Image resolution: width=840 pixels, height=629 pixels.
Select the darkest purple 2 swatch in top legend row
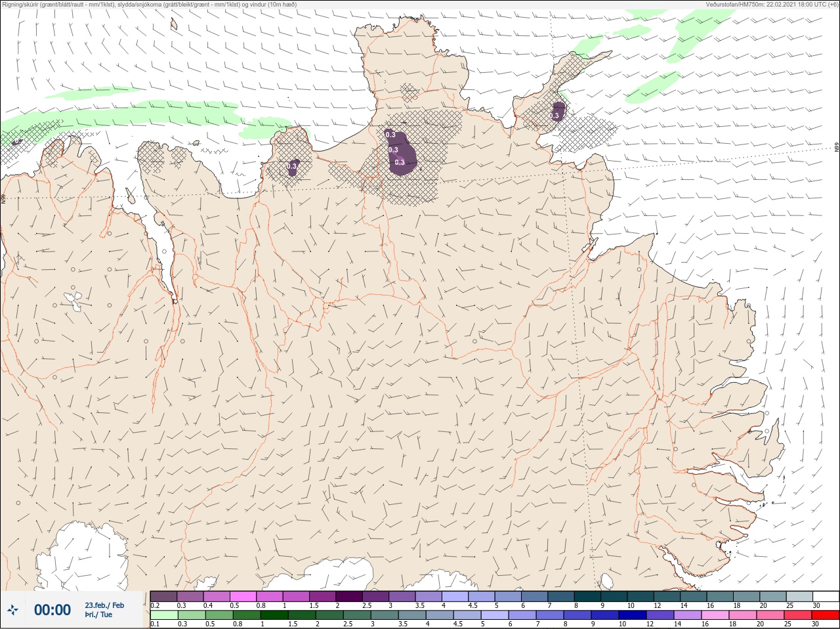(x=349, y=596)
